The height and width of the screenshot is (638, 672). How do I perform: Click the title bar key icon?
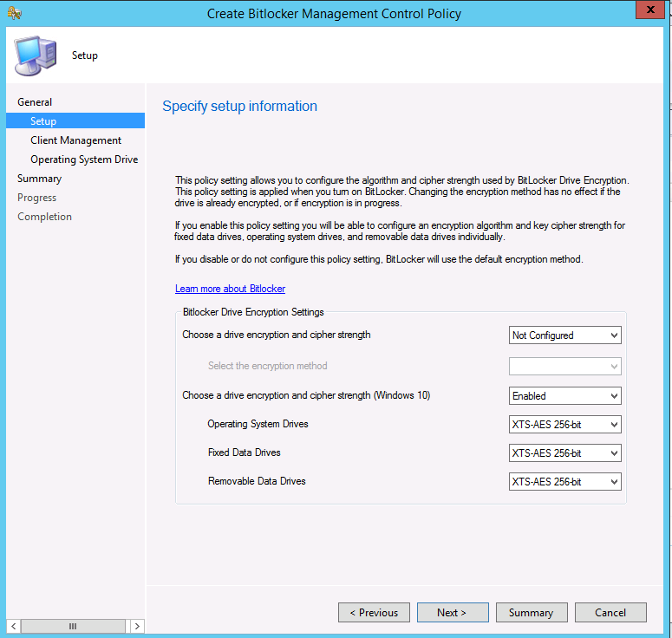coord(15,13)
